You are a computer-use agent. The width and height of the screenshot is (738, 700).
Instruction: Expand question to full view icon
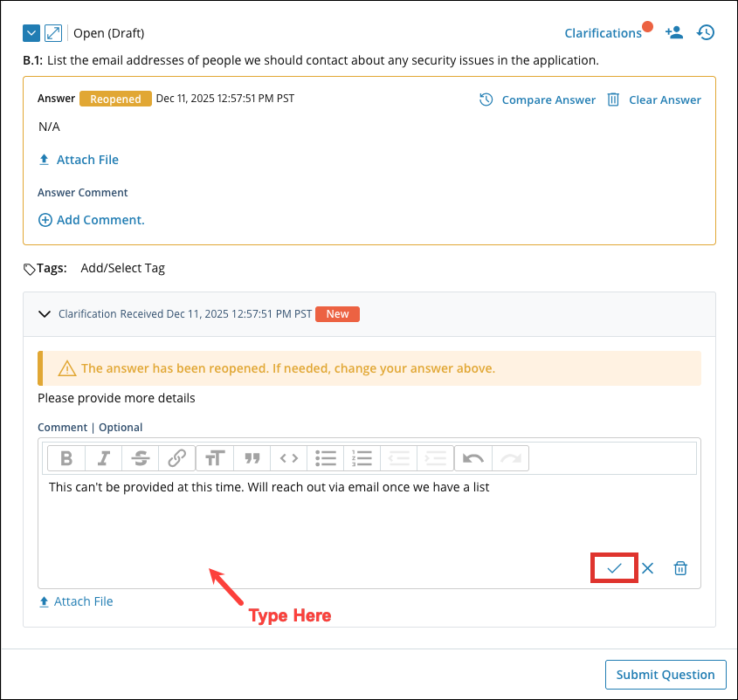pyautogui.click(x=53, y=33)
